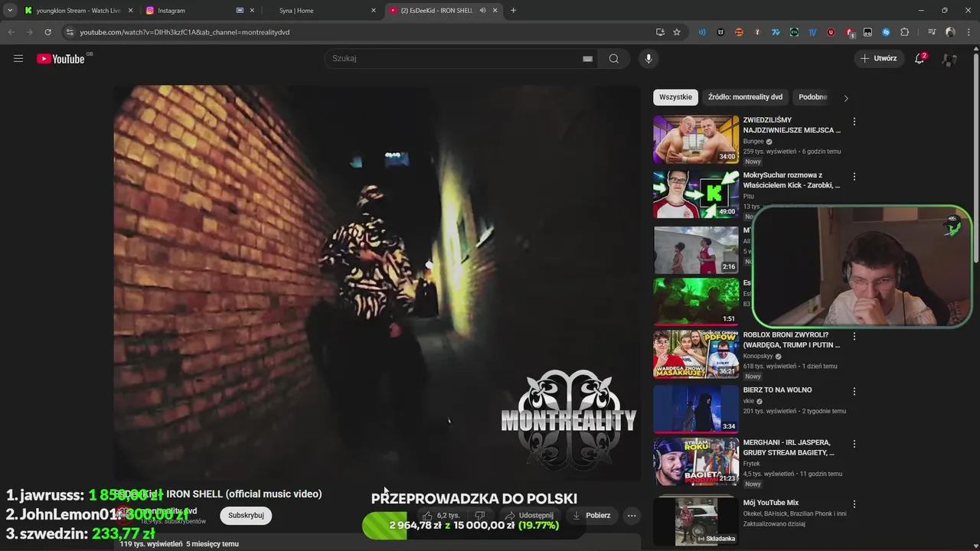
Task: View site information icon in address bar
Action: click(70, 32)
